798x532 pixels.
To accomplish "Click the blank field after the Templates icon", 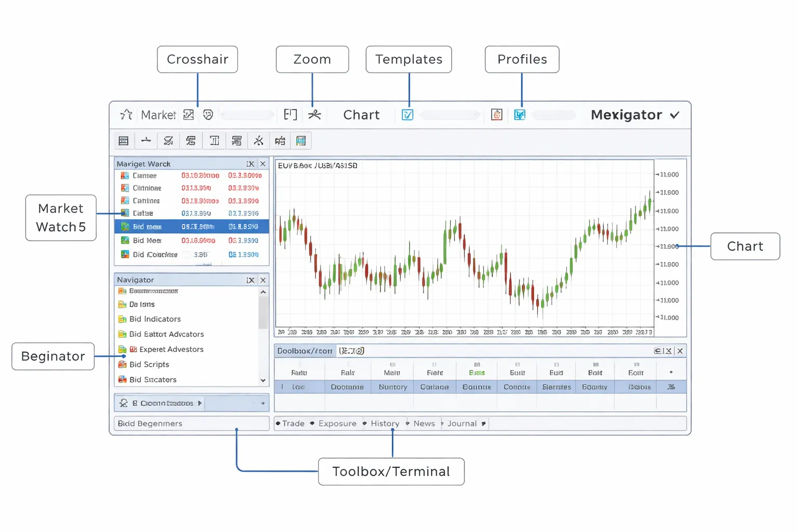I will (450, 115).
